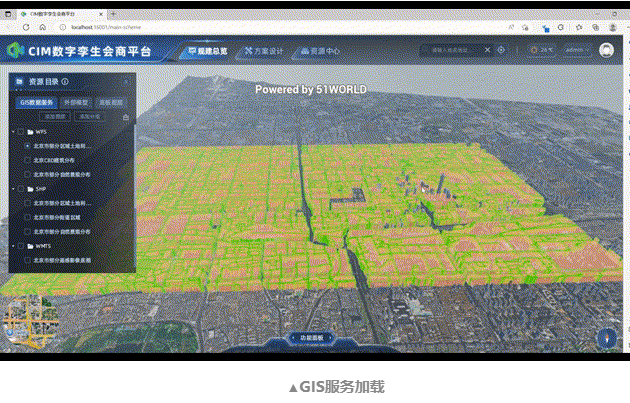The height and width of the screenshot is (403, 630).
Task: Click the user avatar icon in header
Action: [607, 49]
